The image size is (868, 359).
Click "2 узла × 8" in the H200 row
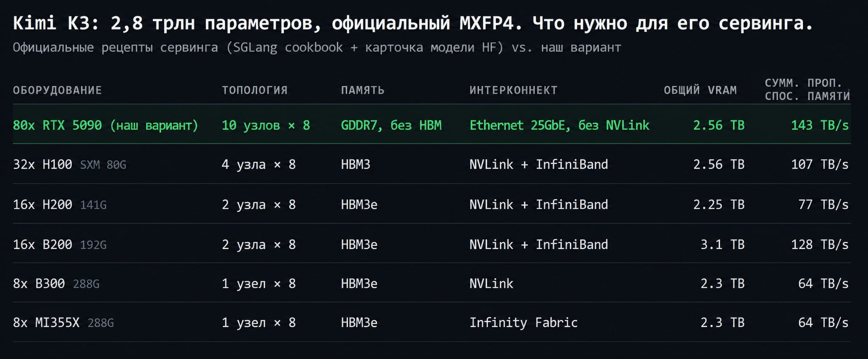[259, 205]
